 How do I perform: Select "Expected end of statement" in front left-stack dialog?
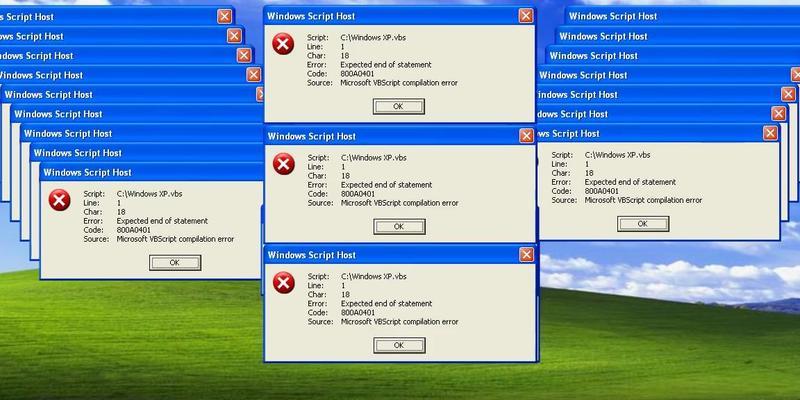[x=162, y=221]
